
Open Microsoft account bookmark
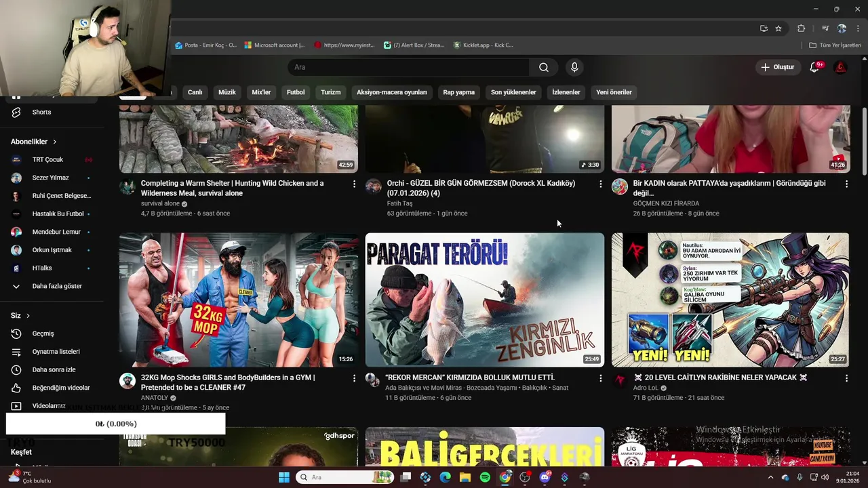click(x=275, y=45)
